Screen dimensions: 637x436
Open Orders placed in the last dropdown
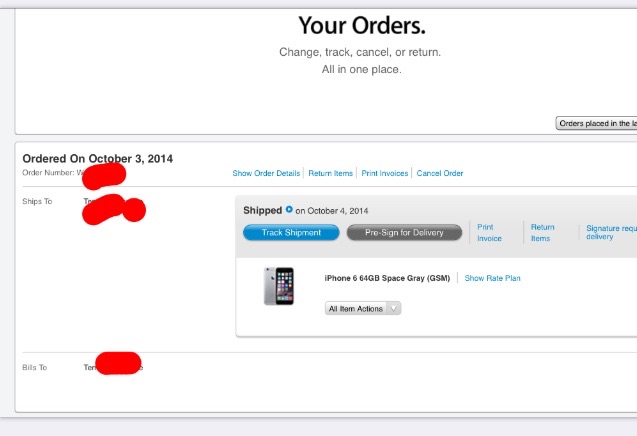point(596,123)
